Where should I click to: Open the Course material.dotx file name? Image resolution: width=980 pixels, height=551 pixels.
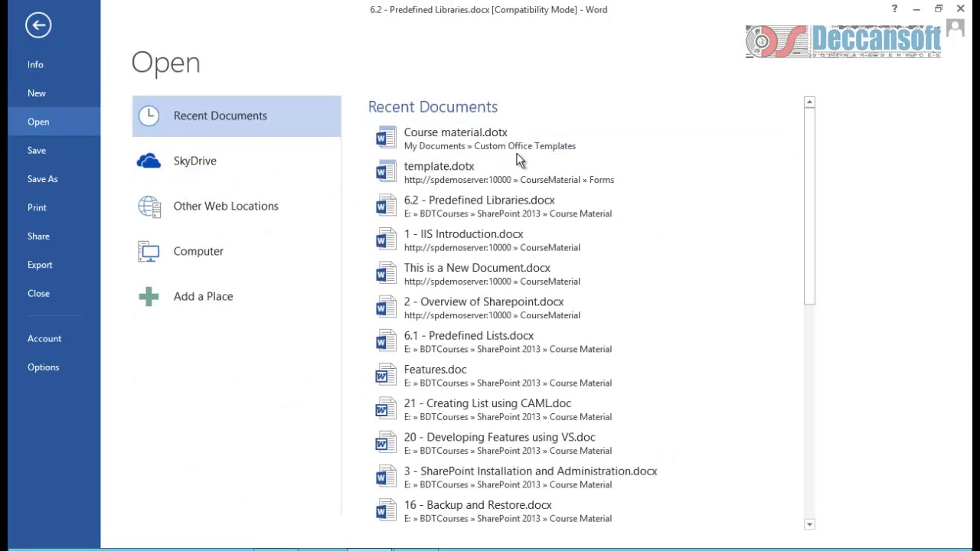pos(456,132)
